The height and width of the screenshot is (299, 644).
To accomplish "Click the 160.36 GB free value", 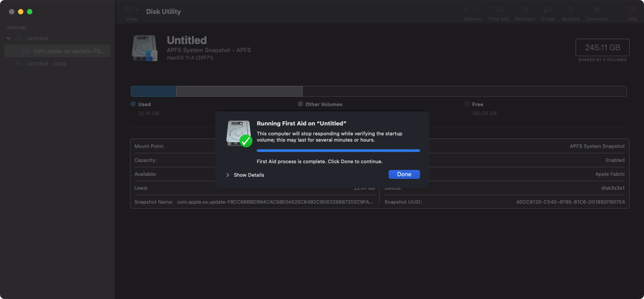I will (484, 113).
